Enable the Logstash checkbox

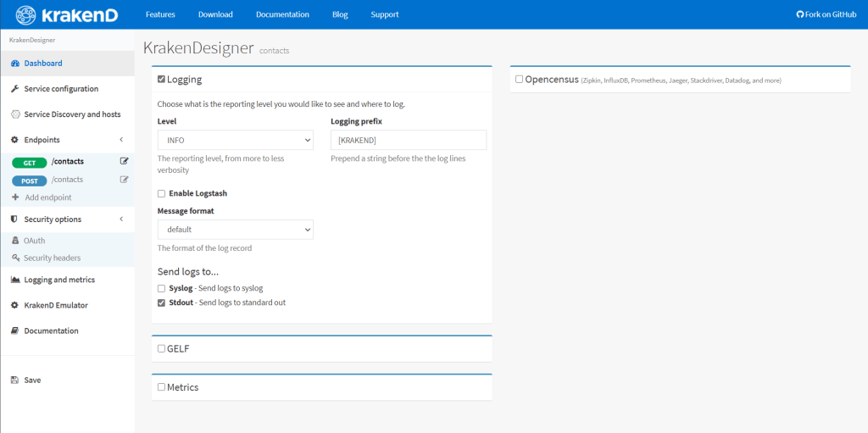[x=161, y=193]
